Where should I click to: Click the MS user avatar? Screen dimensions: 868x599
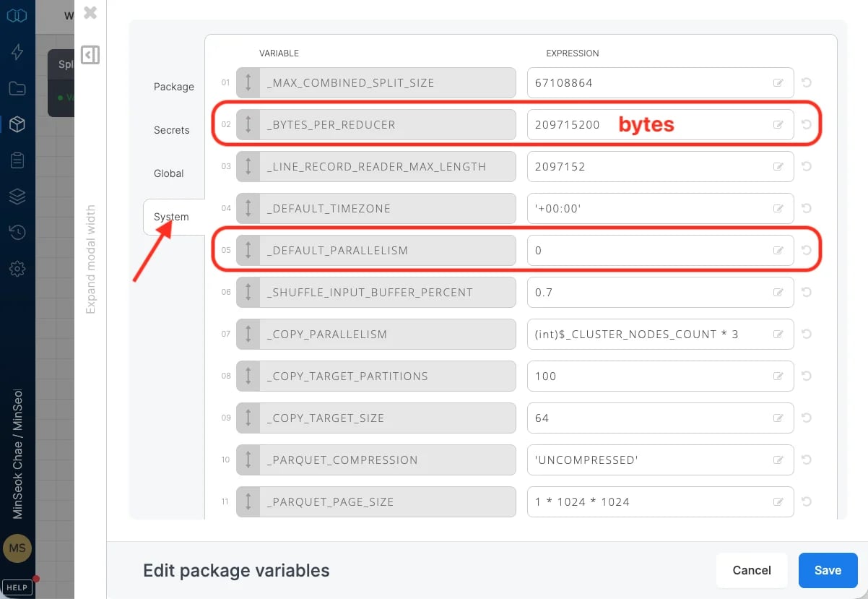coord(17,548)
